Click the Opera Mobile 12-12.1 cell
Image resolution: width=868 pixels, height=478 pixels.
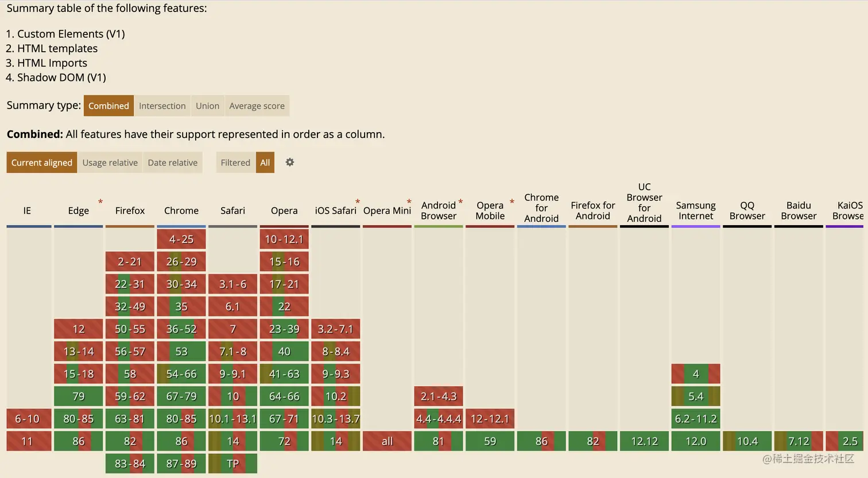click(x=490, y=419)
